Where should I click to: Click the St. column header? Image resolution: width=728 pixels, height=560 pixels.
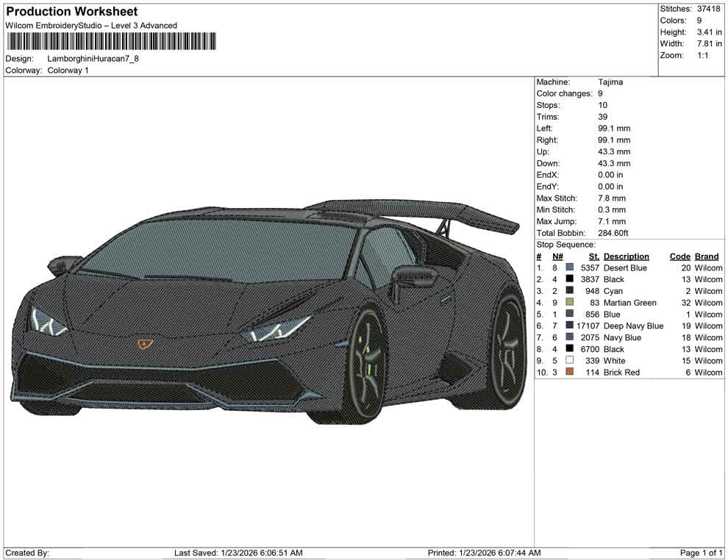593,256
